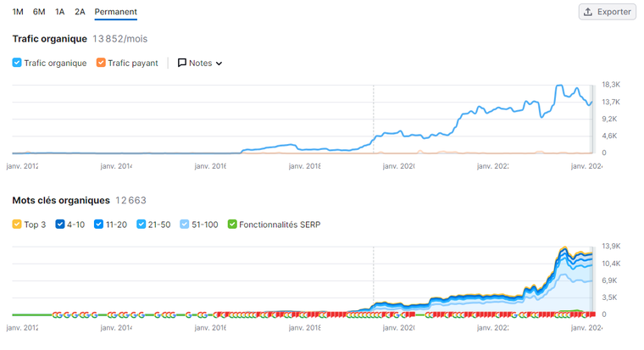This screenshot has width=644, height=350.
Task: Click the Notes speech bubble icon
Action: tap(182, 63)
